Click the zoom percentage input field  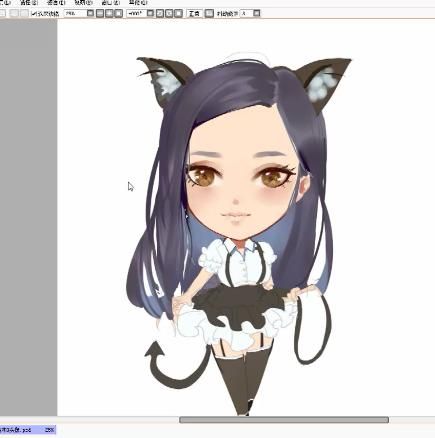75,13
